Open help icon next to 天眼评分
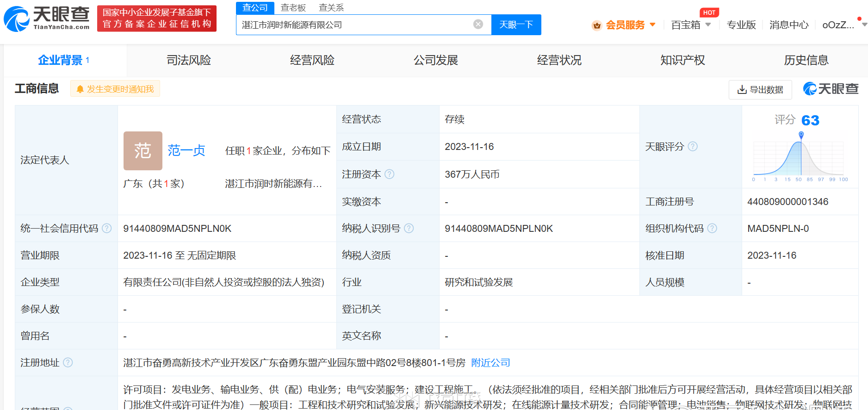Viewport: 868px width, 410px height. point(693,146)
